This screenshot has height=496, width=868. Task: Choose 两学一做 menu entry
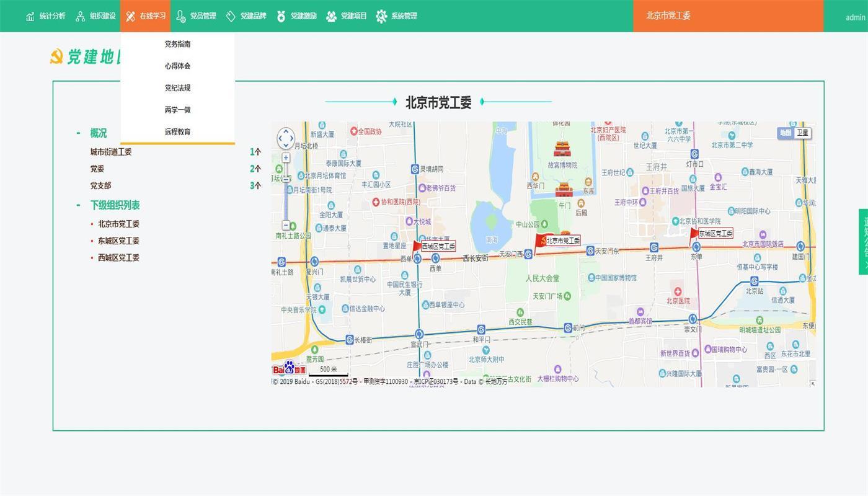[x=177, y=110]
